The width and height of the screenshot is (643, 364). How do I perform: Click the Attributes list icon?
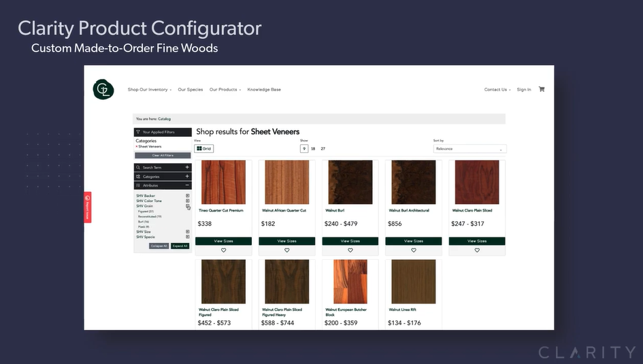[x=138, y=185]
